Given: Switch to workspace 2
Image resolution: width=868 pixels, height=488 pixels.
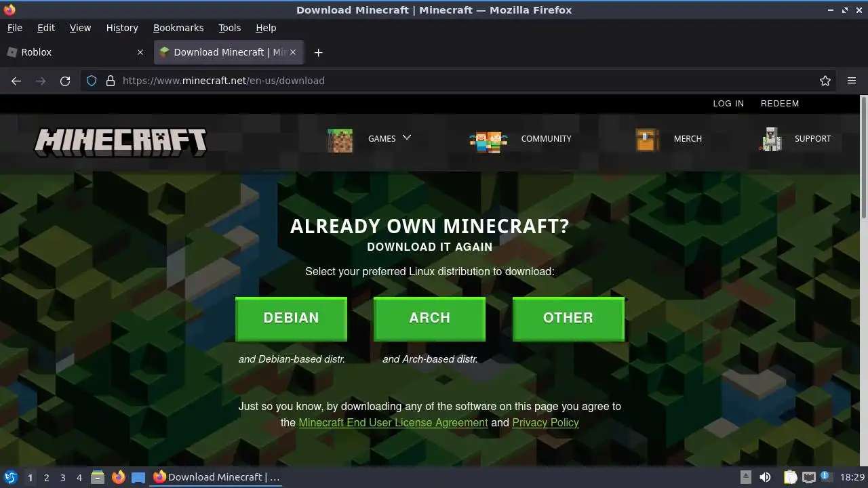Looking at the screenshot, I should click(x=46, y=477).
